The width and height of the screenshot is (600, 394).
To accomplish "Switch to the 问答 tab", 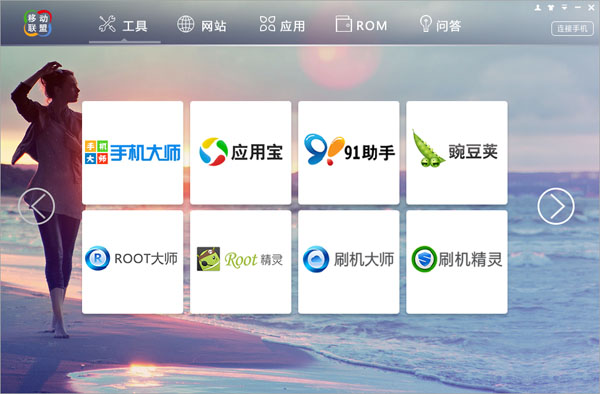I will 440,25.
